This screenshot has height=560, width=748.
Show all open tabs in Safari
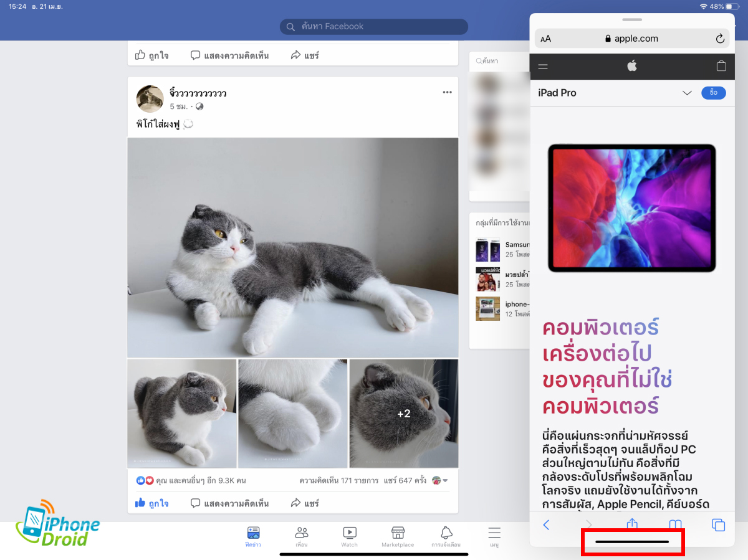pos(718,525)
